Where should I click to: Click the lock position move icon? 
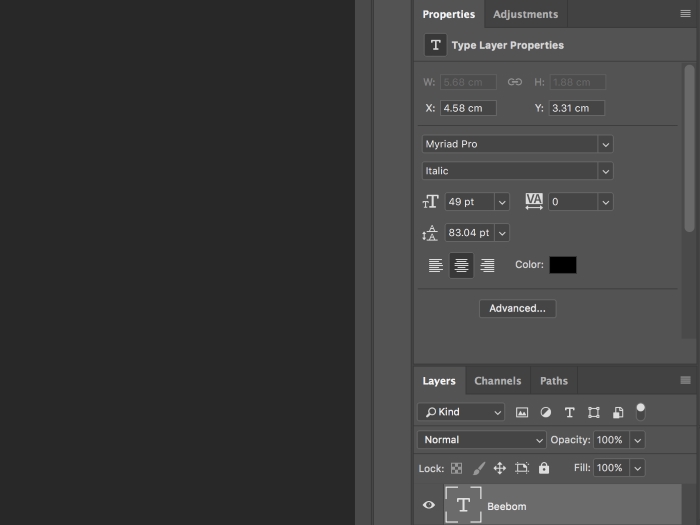pyautogui.click(x=500, y=468)
